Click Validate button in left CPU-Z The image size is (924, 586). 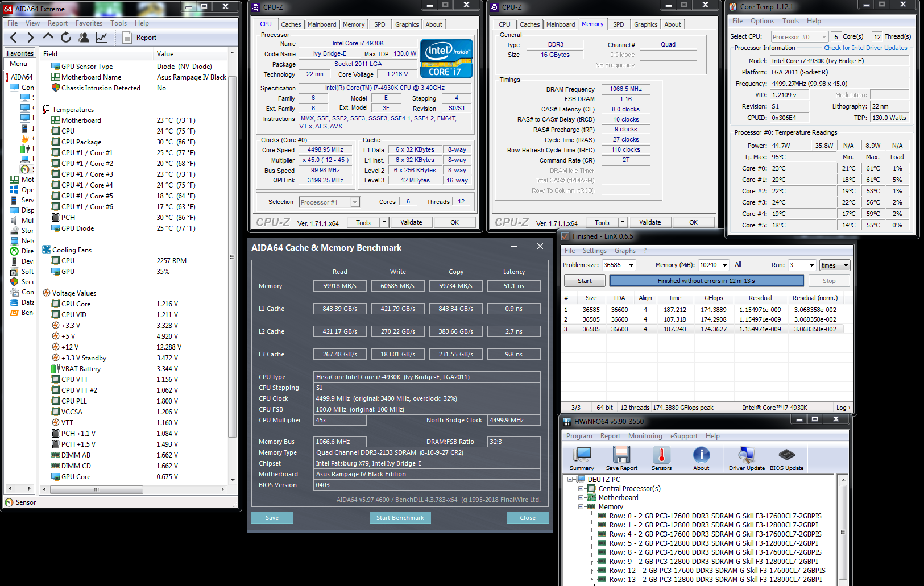(x=411, y=222)
